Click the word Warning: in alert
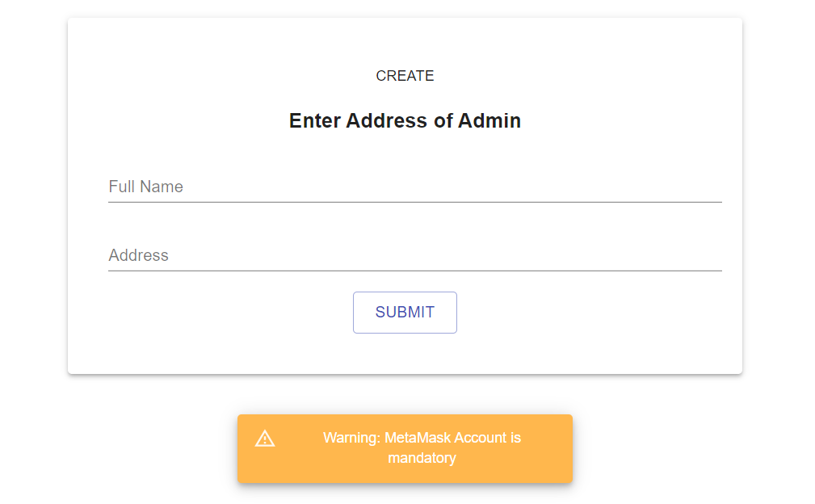This screenshot has height=504, width=815. click(351, 438)
